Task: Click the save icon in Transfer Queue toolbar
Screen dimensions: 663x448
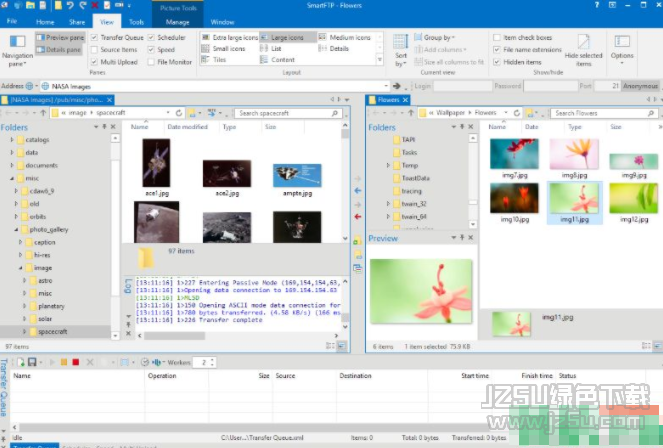Action: point(32,362)
